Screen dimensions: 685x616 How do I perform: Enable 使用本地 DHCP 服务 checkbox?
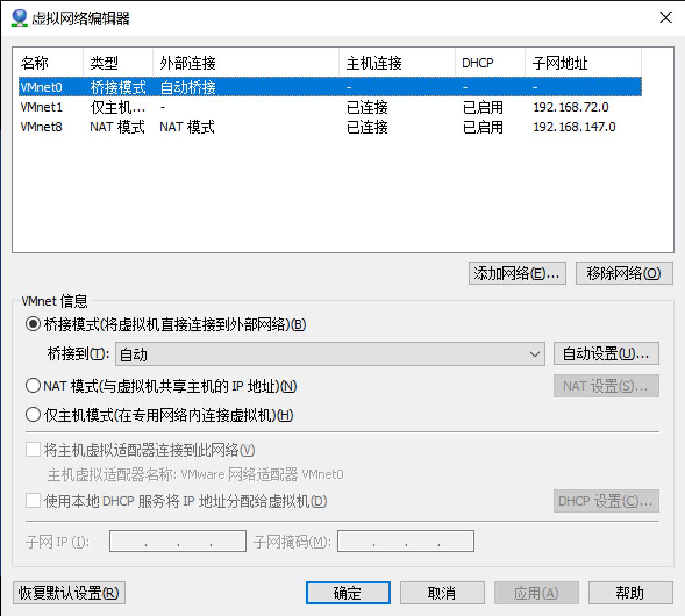click(33, 501)
